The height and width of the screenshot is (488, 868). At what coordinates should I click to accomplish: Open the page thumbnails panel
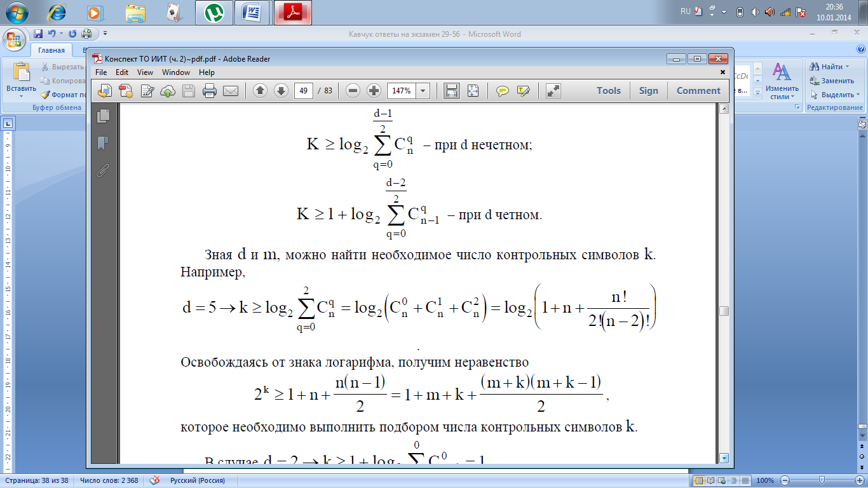(103, 116)
